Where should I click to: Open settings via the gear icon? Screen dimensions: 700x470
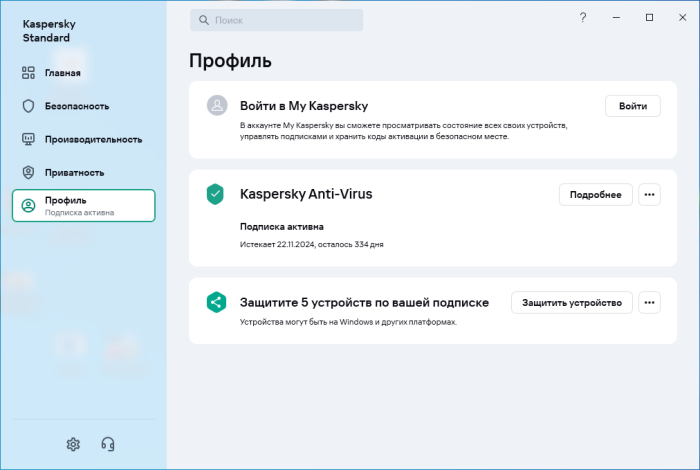point(73,444)
